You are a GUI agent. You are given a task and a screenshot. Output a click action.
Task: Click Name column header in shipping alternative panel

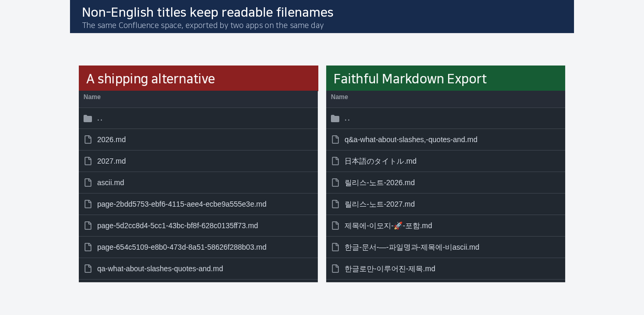[x=92, y=97]
